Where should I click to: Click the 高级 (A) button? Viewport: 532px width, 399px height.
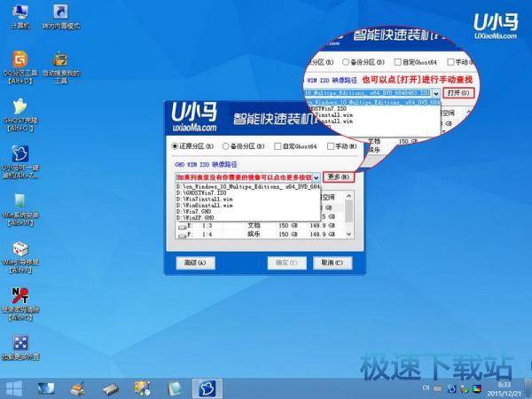195,262
